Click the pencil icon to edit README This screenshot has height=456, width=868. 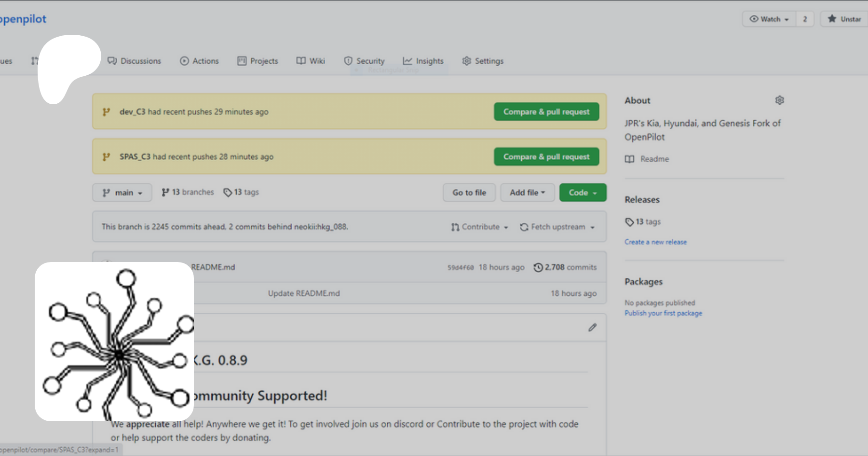click(x=592, y=328)
